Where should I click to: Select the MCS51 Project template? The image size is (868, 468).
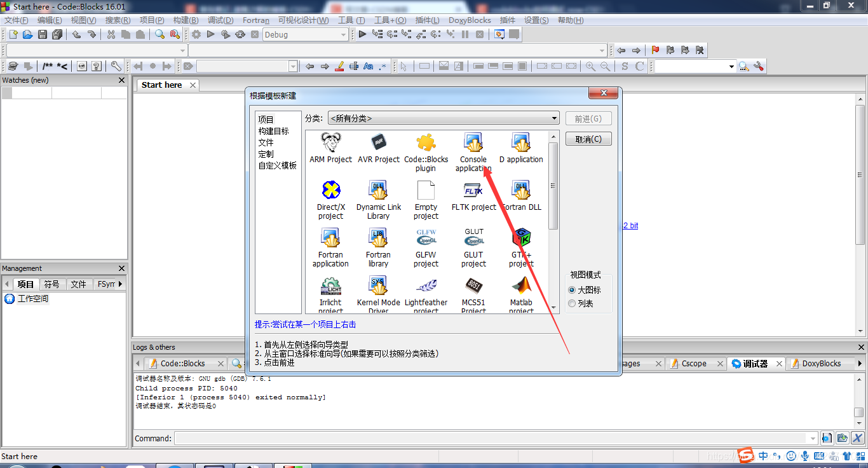click(x=473, y=294)
